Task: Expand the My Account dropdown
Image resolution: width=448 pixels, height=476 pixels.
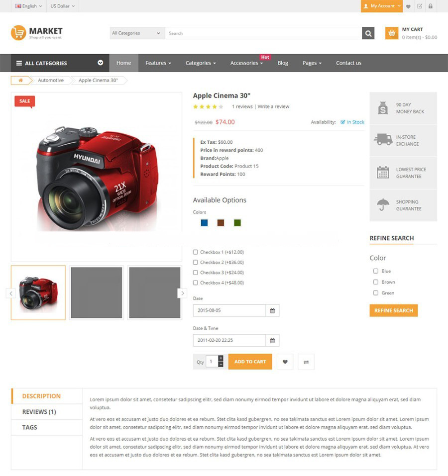Action: pyautogui.click(x=382, y=6)
